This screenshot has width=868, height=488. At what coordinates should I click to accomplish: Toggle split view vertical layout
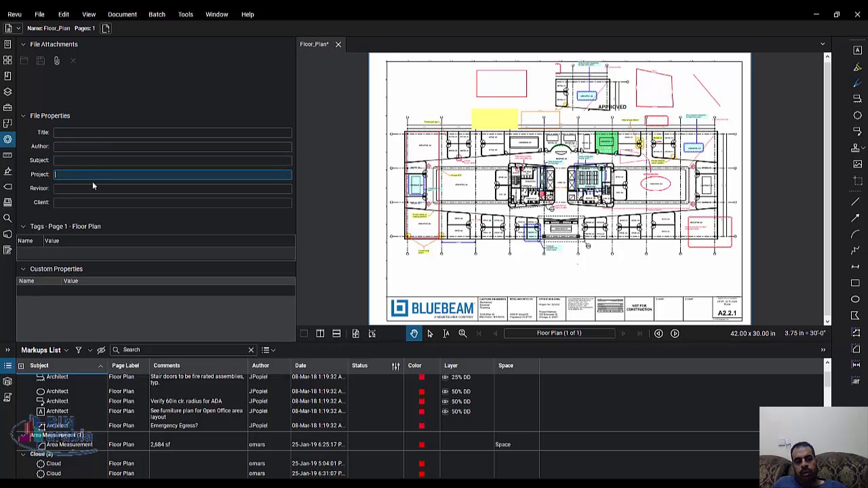coord(320,333)
